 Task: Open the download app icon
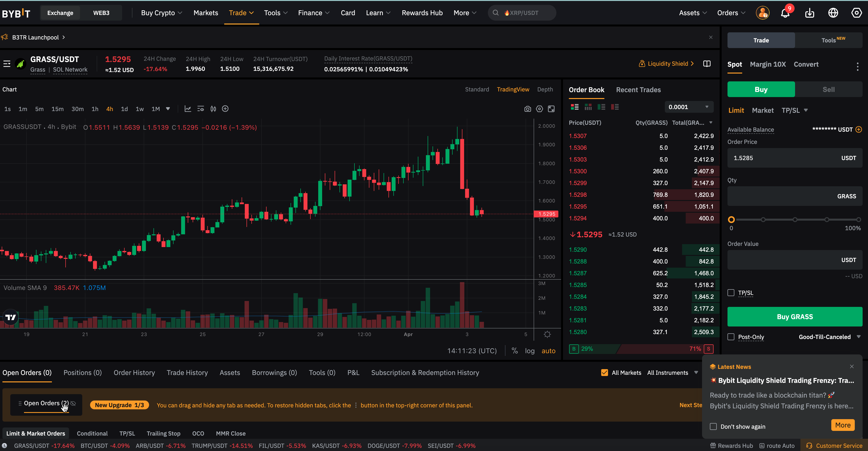click(x=809, y=13)
